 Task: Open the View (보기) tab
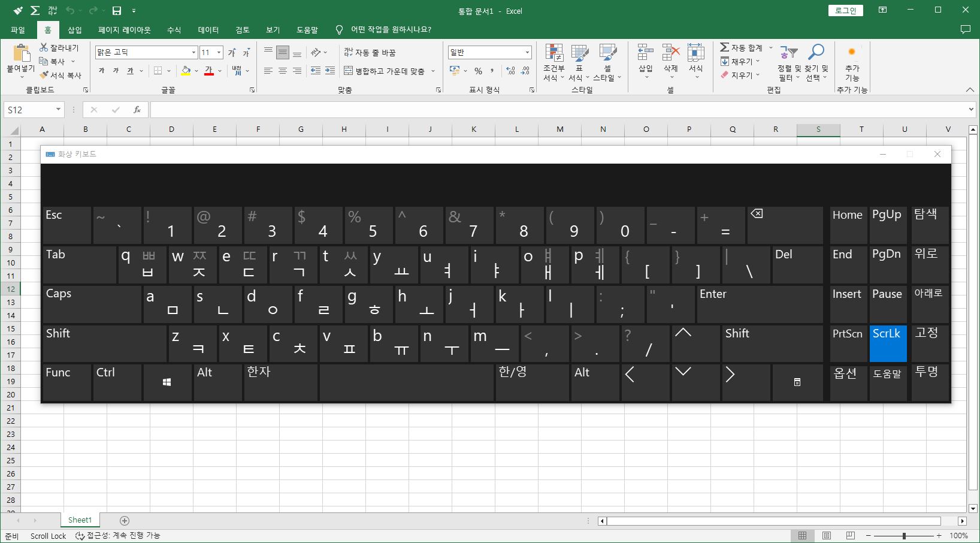[x=273, y=29]
